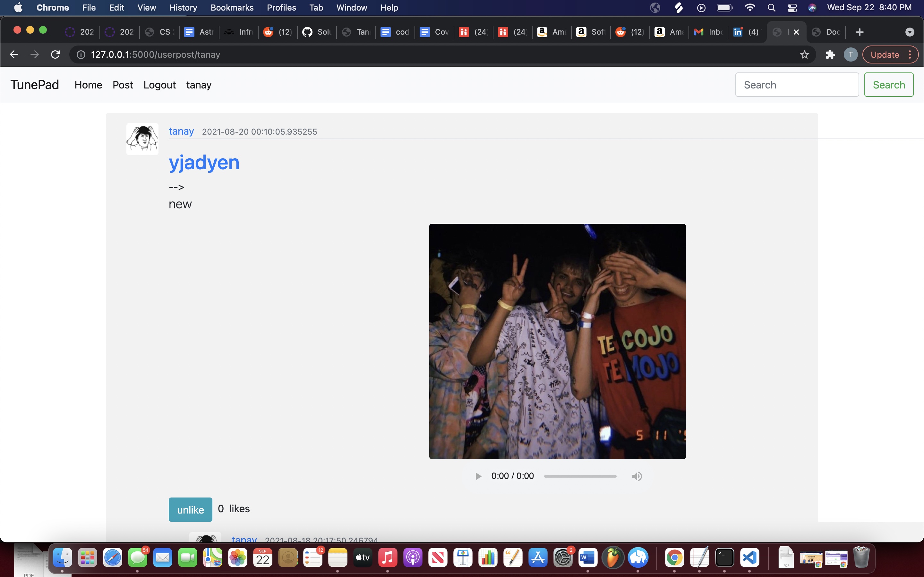Viewport: 924px width, 577px height.
Task: Launch Visual Studio Code from the Dock
Action: coord(750,557)
